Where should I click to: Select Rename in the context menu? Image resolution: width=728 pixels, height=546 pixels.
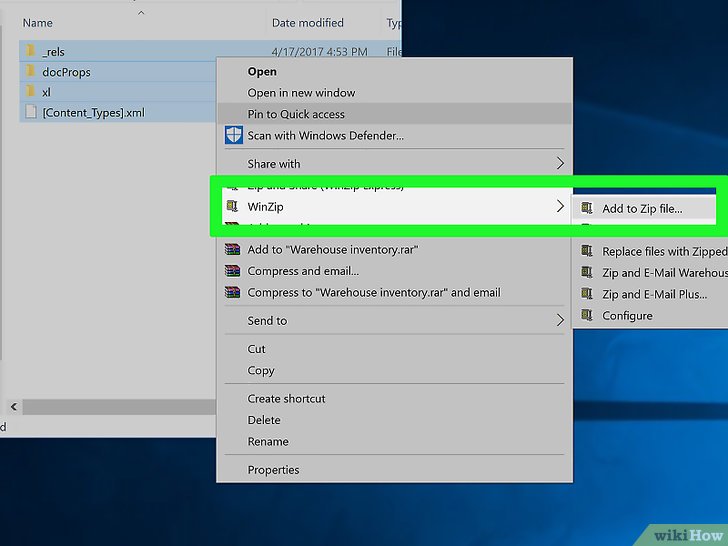click(268, 442)
